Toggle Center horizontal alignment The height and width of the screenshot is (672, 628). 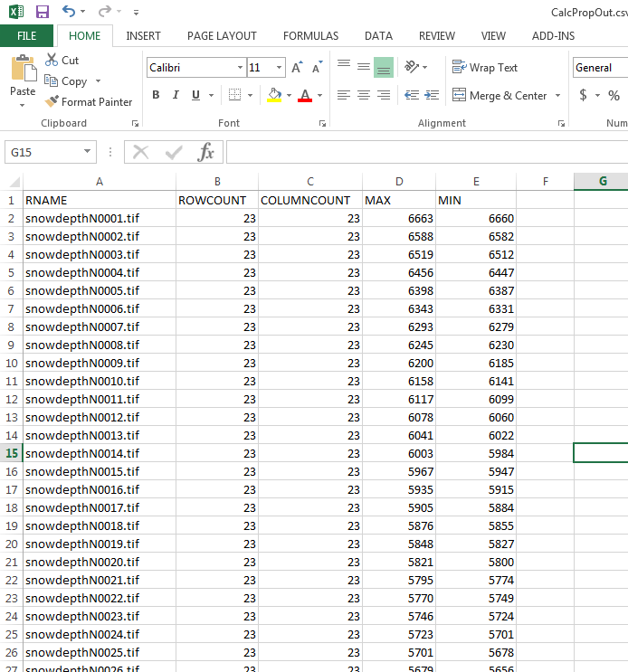pos(364,95)
